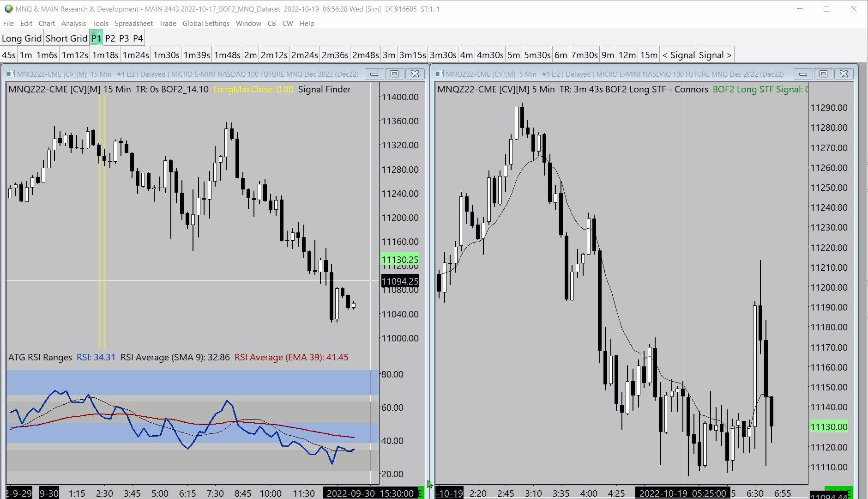Image resolution: width=868 pixels, height=499 pixels.
Task: Click the Sierra Chart app icon
Action: [x=8, y=9]
